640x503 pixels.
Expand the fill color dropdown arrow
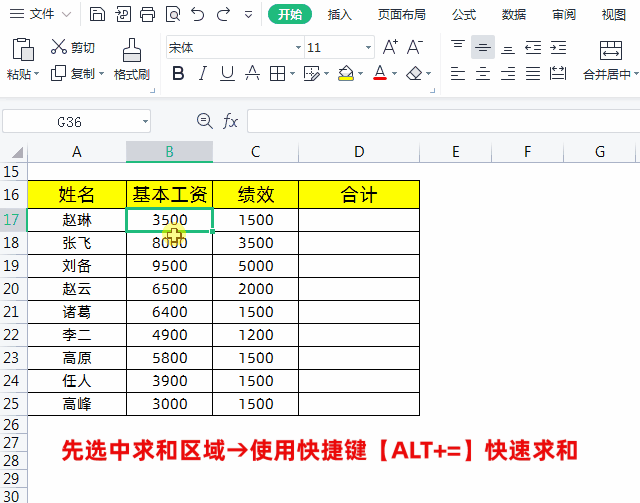(360, 74)
